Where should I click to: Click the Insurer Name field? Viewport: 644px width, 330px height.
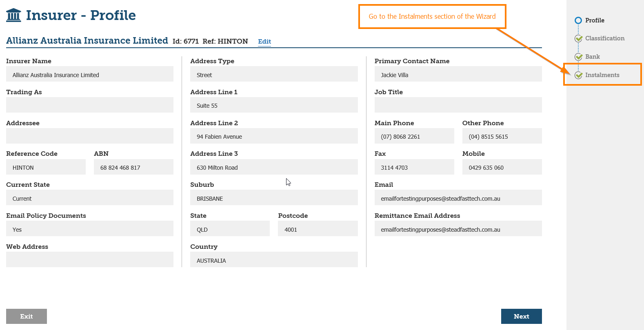pos(90,75)
